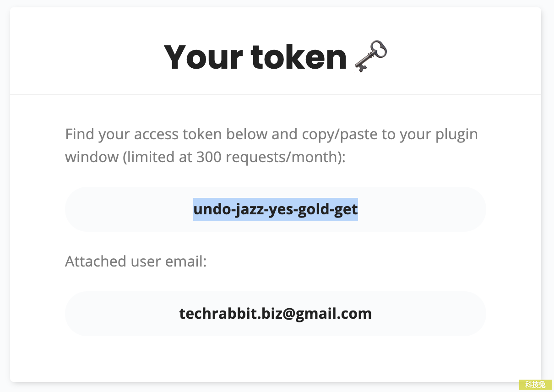Image resolution: width=554 pixels, height=392 pixels.
Task: Click the key emoji icon beside the title
Action: [371, 56]
